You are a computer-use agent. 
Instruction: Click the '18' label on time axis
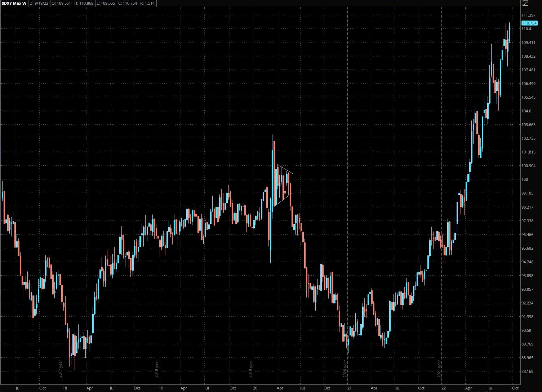[65, 388]
